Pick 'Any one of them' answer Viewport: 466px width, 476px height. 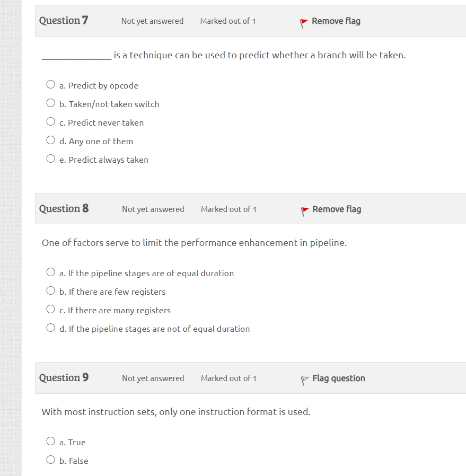(x=50, y=140)
